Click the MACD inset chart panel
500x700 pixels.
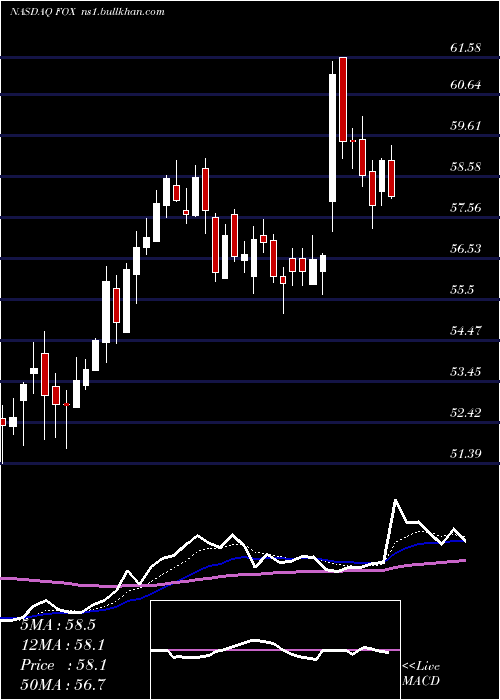275,650
